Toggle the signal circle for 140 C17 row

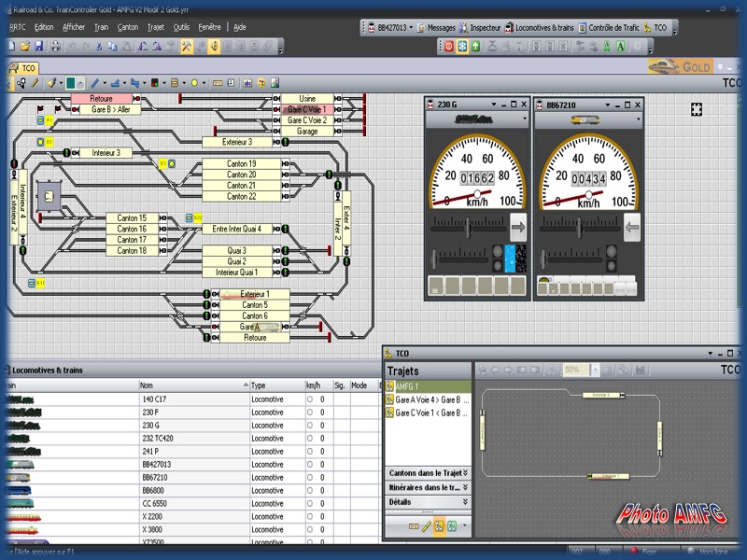(310, 399)
